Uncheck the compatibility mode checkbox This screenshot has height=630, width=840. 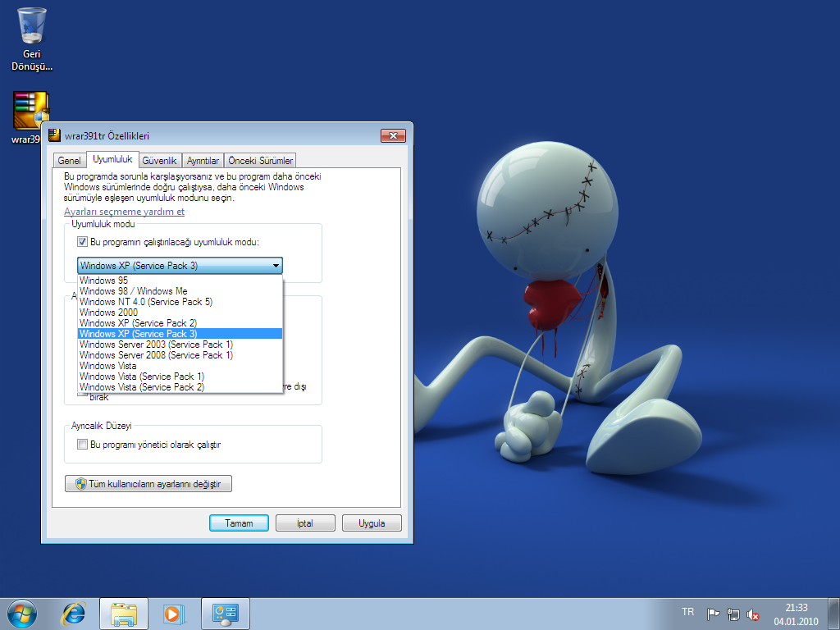tap(82, 242)
